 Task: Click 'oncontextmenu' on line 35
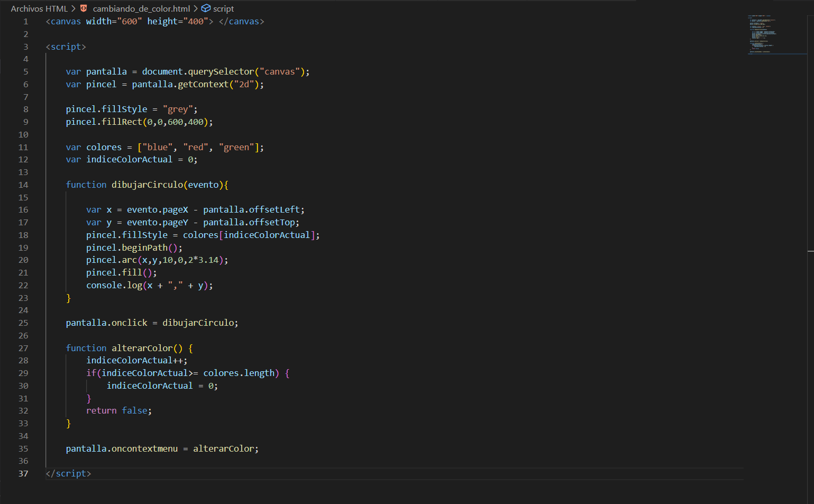pos(144,449)
